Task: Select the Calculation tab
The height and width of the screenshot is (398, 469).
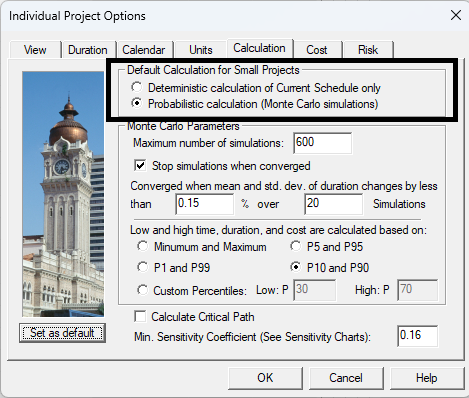Action: pyautogui.click(x=259, y=48)
